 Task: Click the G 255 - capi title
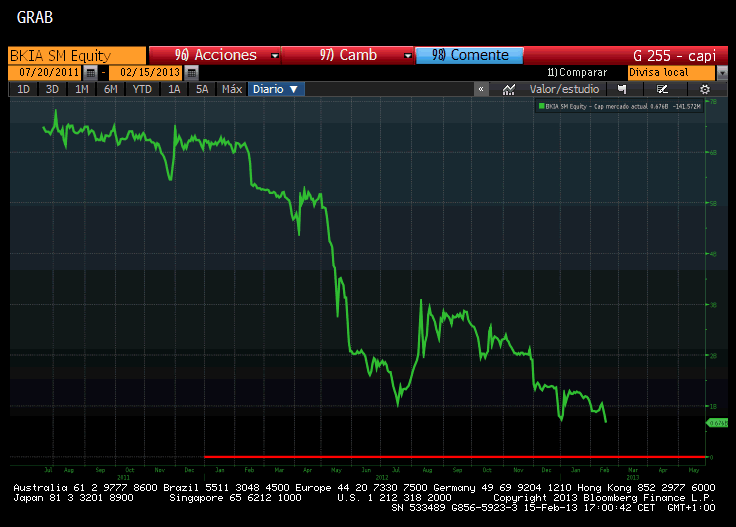tap(674, 56)
